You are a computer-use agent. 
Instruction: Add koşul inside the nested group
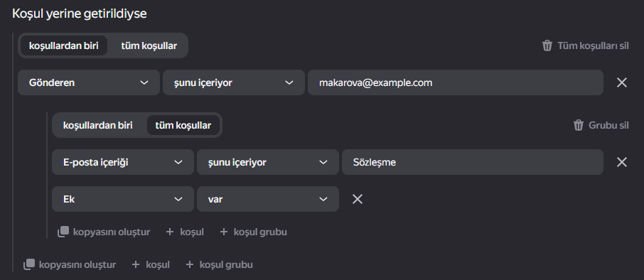tap(185, 232)
